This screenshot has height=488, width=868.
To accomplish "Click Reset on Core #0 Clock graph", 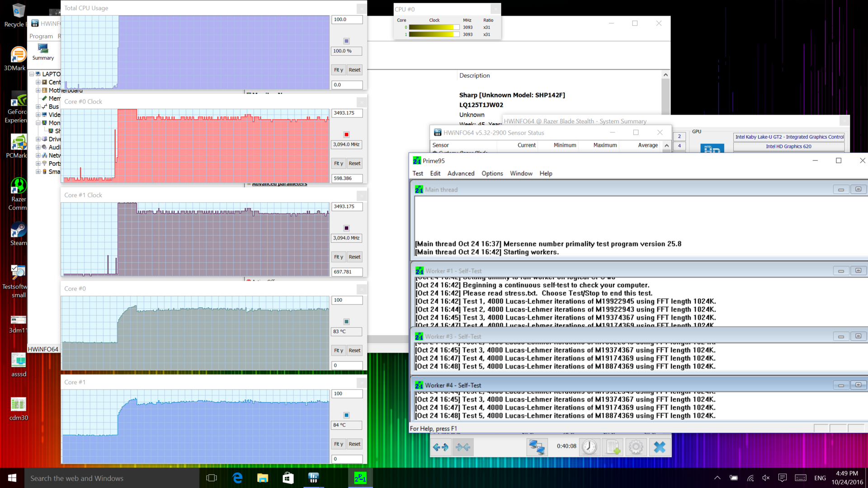I will [354, 164].
